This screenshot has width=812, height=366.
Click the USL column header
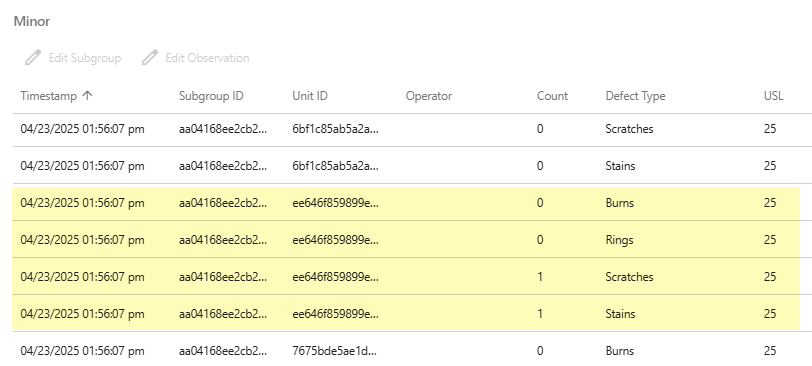[774, 96]
